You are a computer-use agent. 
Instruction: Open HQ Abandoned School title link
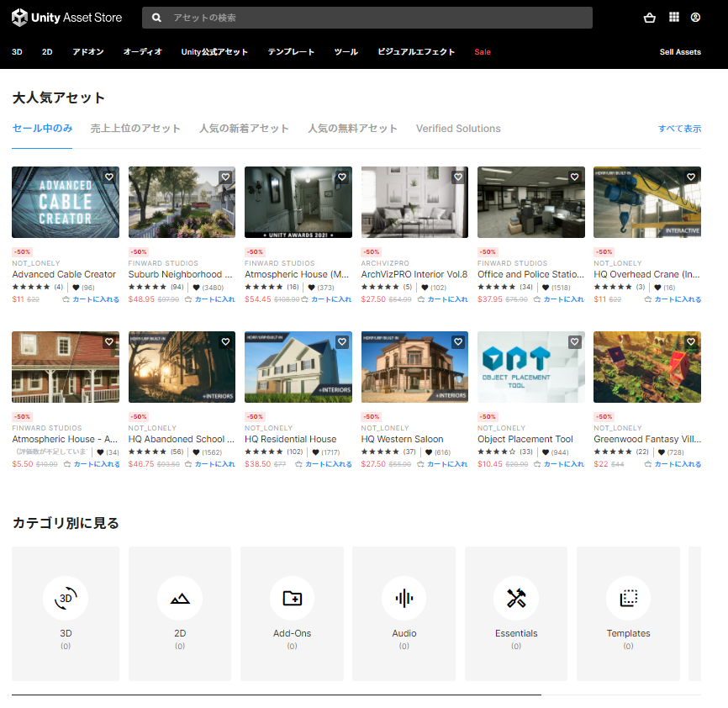tap(181, 439)
